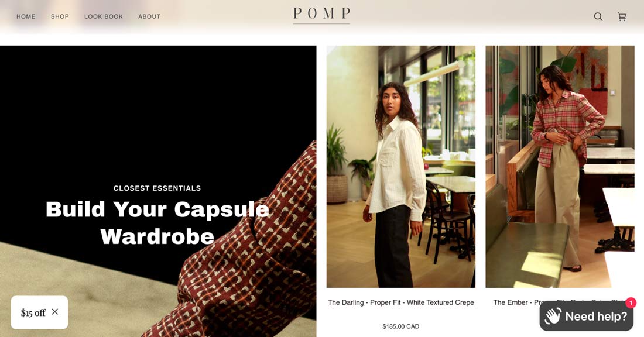Click the $185.00 CAD price label

401,326
